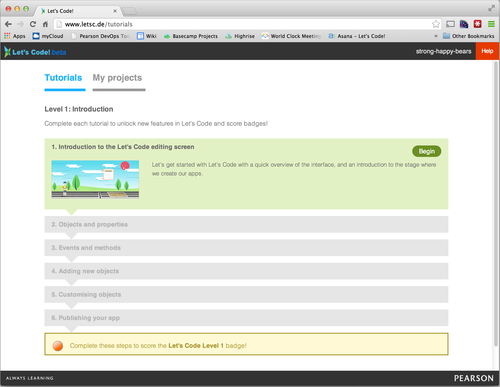Select the Tutorials tab
500x387 pixels.
(63, 78)
